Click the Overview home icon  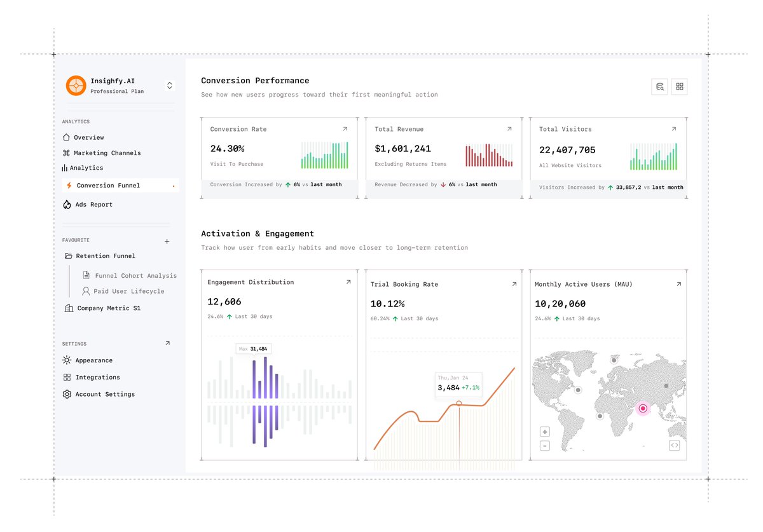click(66, 137)
